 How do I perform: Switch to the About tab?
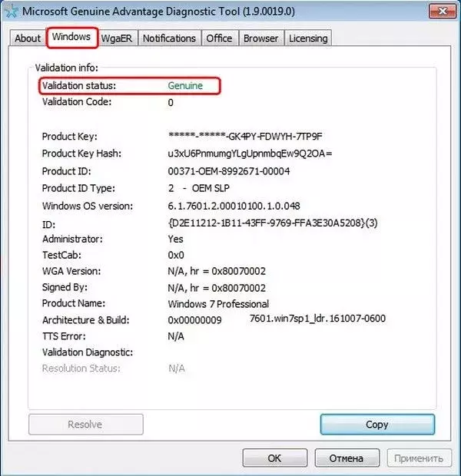[28, 38]
